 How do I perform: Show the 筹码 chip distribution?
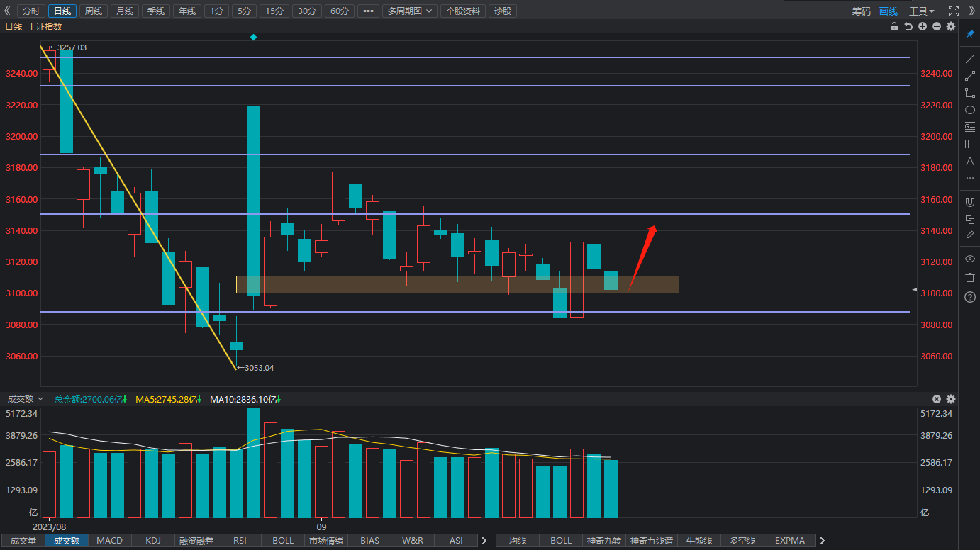point(861,11)
